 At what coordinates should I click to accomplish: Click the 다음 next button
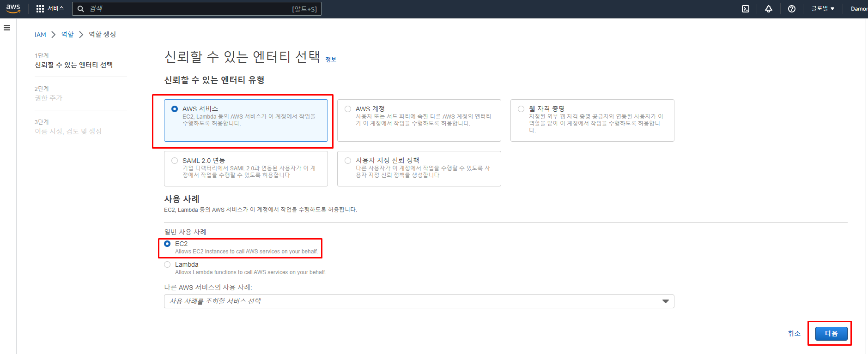[x=831, y=333]
